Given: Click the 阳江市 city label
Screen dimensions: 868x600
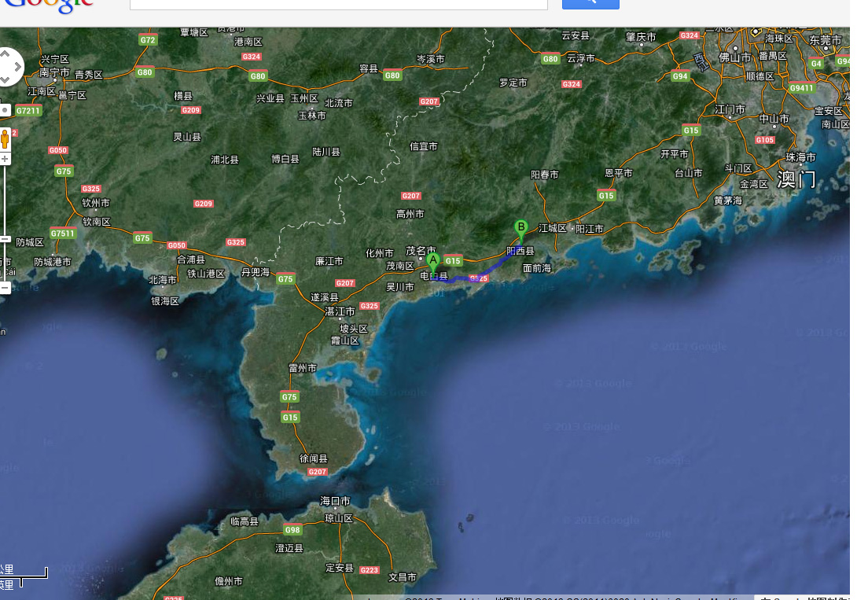Looking at the screenshot, I should click(x=589, y=229).
